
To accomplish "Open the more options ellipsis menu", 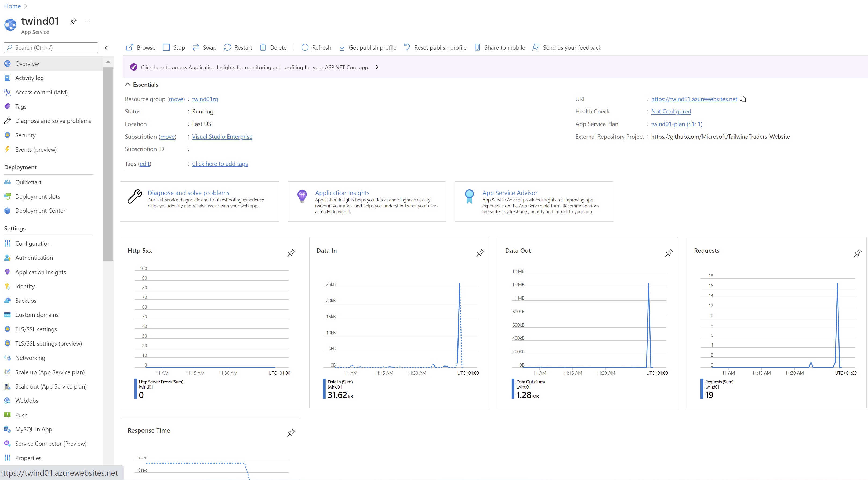I will [88, 21].
